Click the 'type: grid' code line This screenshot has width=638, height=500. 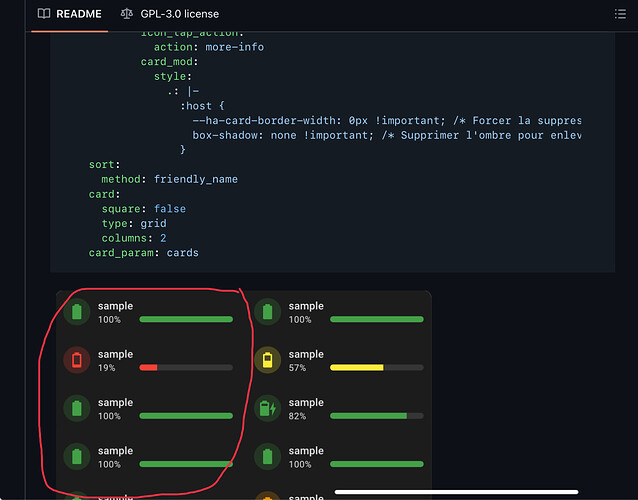[x=134, y=224]
